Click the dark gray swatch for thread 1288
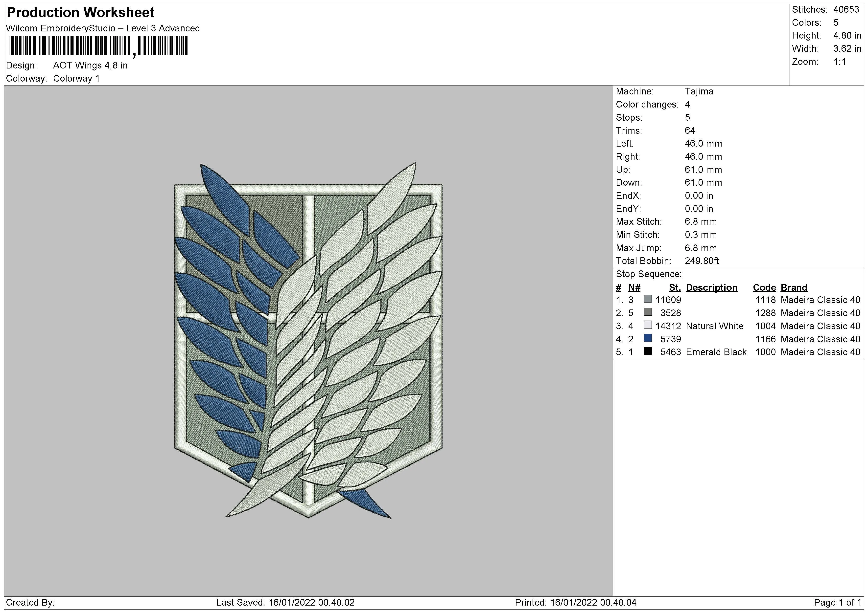868x613 pixels. [x=648, y=312]
